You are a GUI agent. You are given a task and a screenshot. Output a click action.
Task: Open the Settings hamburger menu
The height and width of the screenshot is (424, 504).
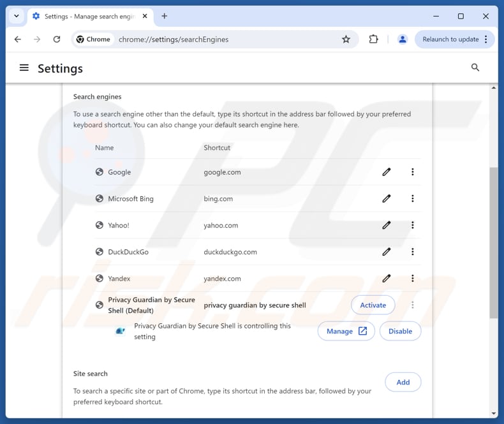(24, 68)
